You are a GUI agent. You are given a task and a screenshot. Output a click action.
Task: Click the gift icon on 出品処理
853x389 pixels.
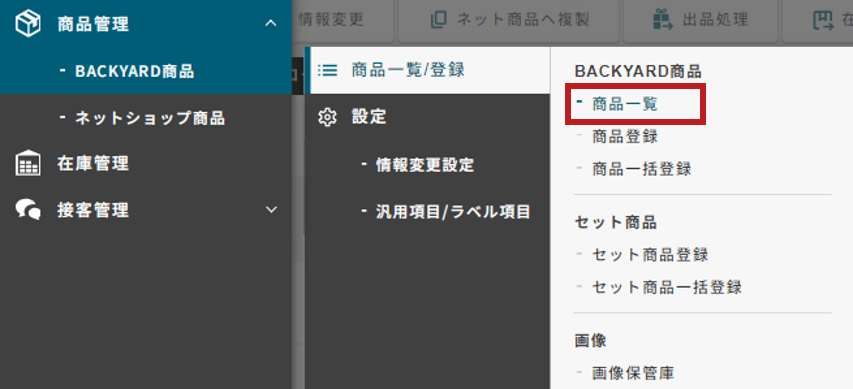(x=662, y=20)
